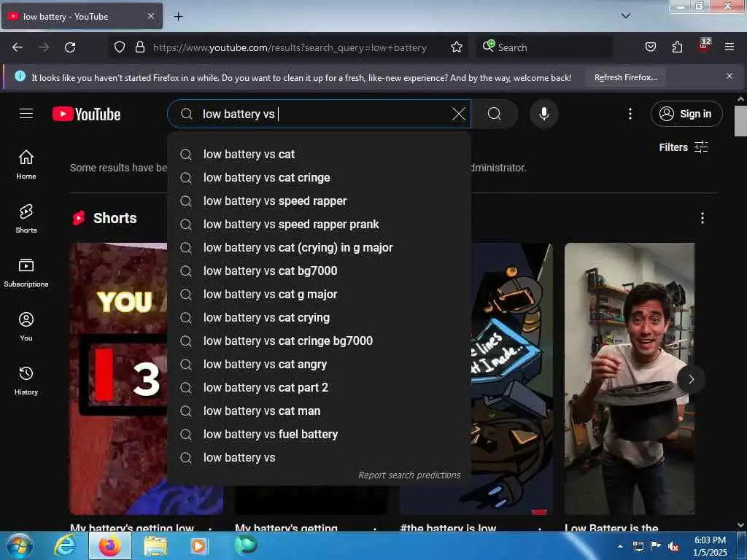Open the Short thumbnail with the magician's hat

pos(630,378)
